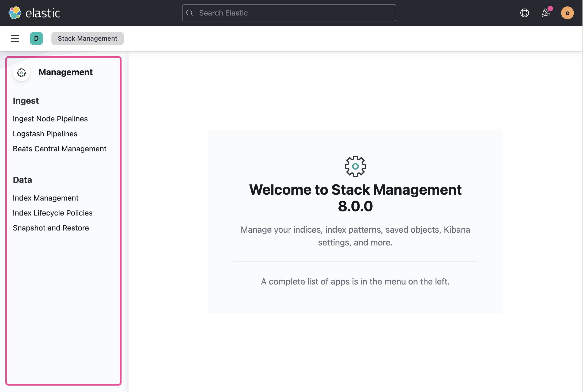Click the elastic wordmark text

pos(43,13)
